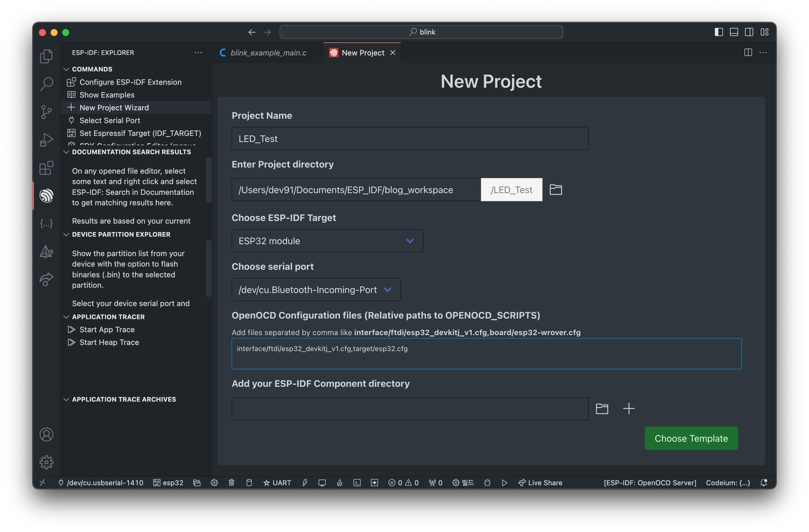Open the Extensions view in activity bar
The width and height of the screenshot is (809, 532).
pos(46,168)
